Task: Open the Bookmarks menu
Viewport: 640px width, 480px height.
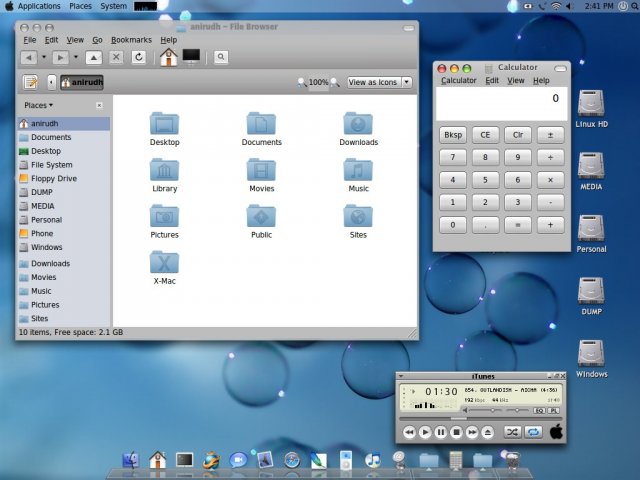Action: (x=131, y=40)
